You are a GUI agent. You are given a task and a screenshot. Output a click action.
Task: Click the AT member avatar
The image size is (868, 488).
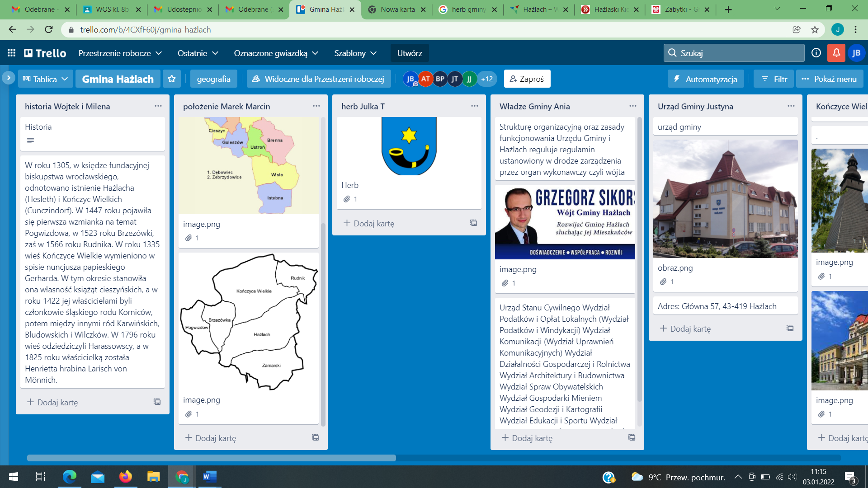425,79
